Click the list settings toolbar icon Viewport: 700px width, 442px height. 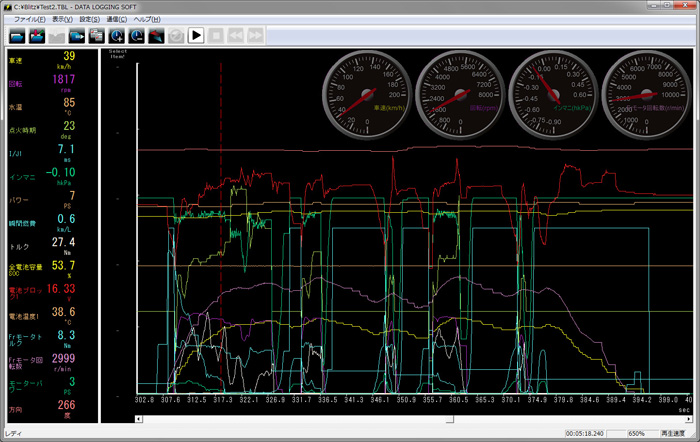coord(97,35)
